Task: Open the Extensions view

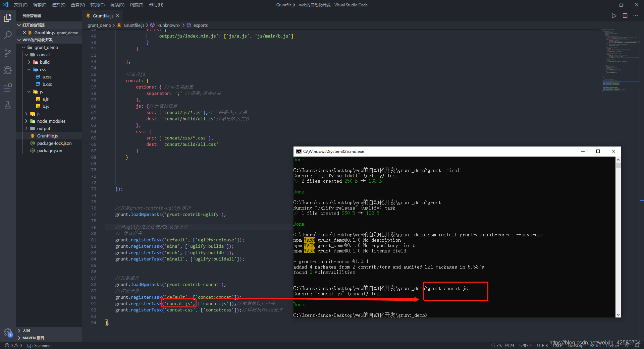Action: coord(8,88)
